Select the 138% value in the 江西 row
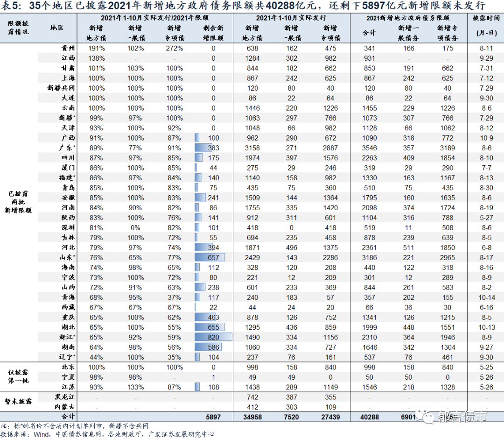504x439 pixels. (97, 58)
